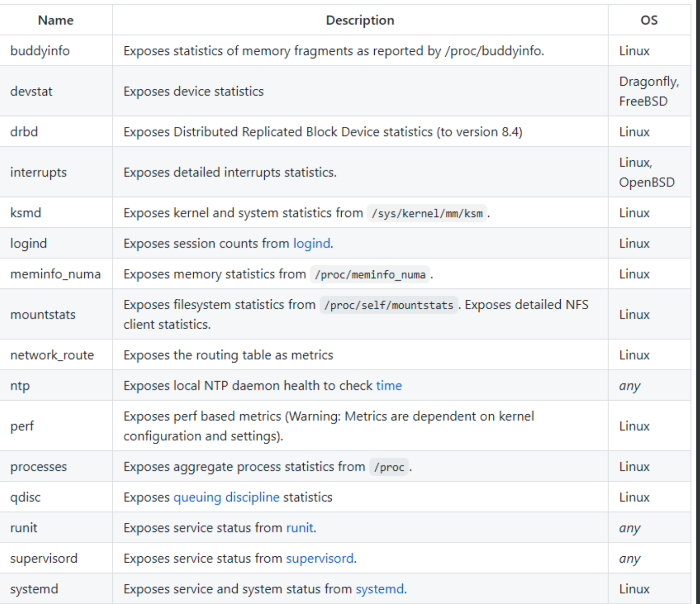Image resolution: width=700 pixels, height=604 pixels.
Task: Open the 'queuing discipline' link
Action: [x=226, y=497]
